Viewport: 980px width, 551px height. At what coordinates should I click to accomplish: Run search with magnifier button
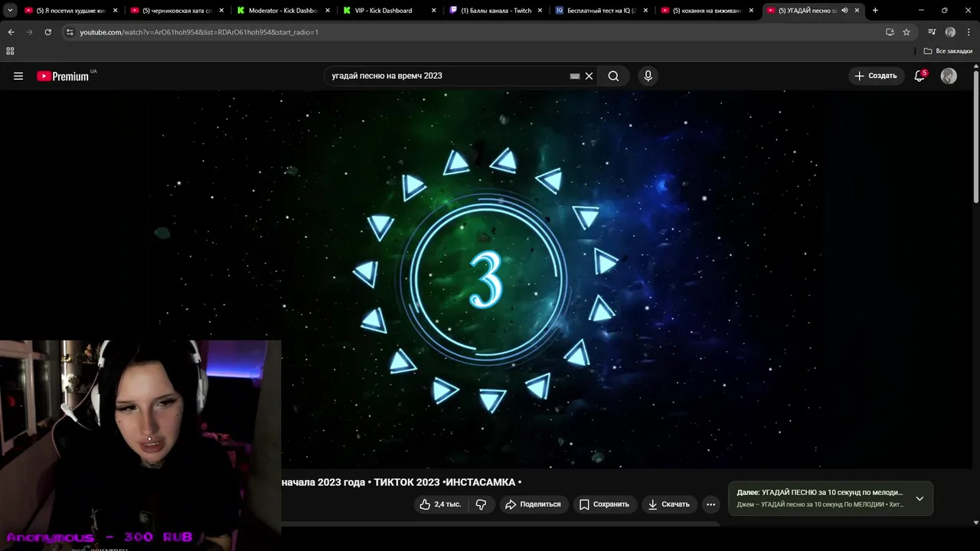(x=613, y=76)
